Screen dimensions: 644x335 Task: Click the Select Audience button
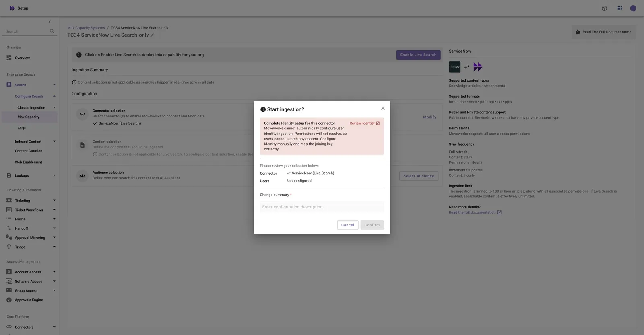419,176
